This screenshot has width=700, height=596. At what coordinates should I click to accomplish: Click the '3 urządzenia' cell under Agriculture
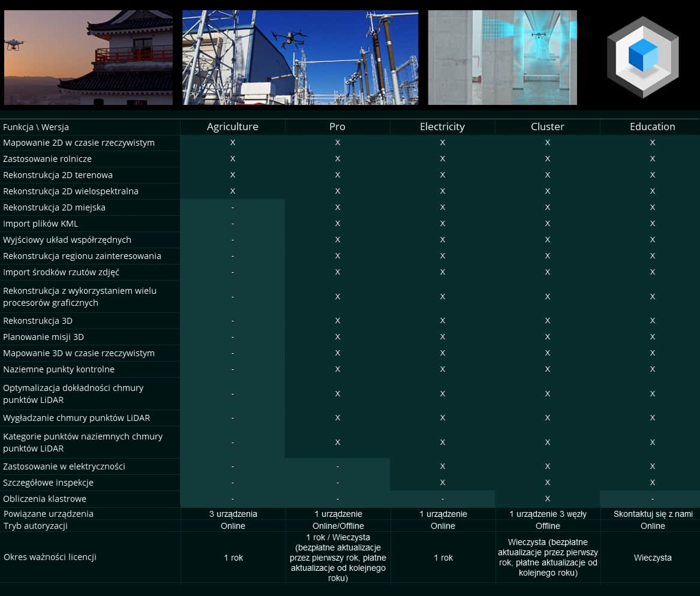pos(233,514)
